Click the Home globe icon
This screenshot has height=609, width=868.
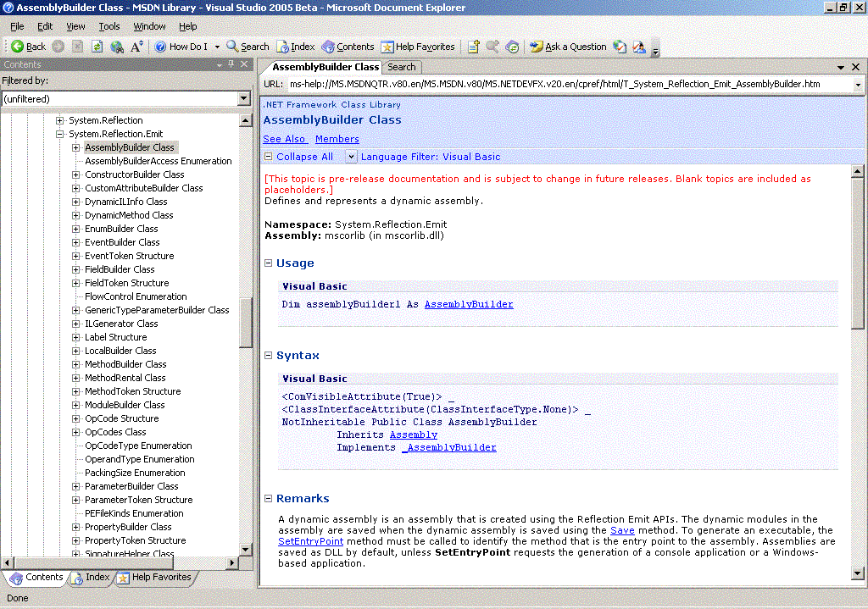click(117, 47)
